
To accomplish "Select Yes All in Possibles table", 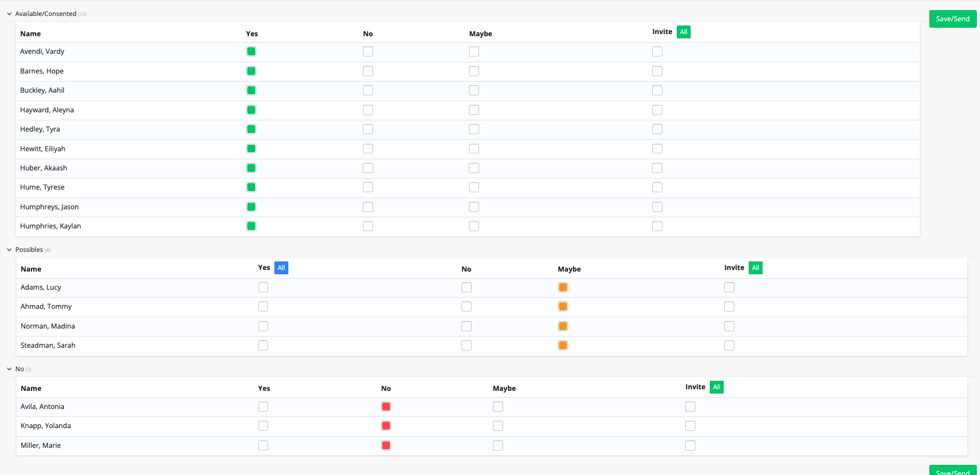I will click(x=281, y=268).
